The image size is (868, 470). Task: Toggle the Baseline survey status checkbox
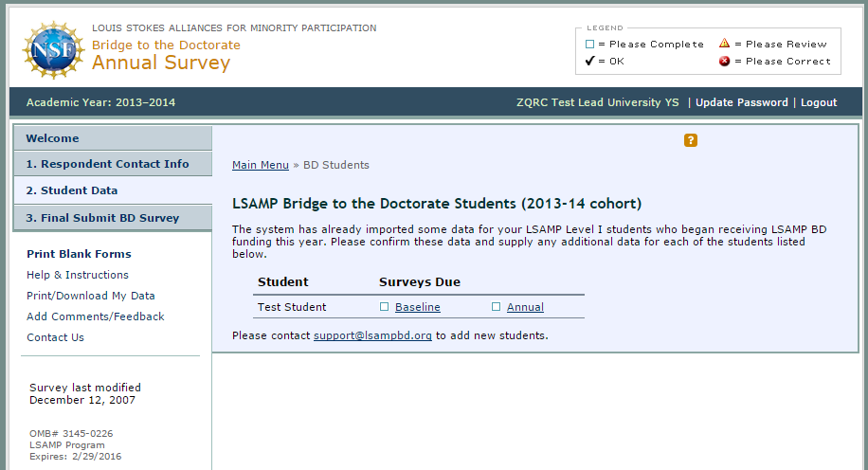(384, 307)
